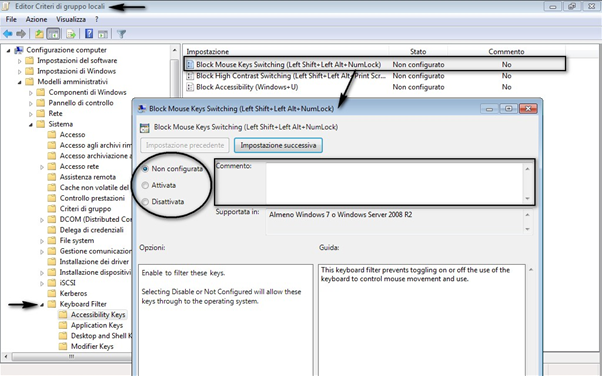Image resolution: width=602 pixels, height=376 pixels.
Task: Select the Attivata radio button
Action: tap(145, 186)
